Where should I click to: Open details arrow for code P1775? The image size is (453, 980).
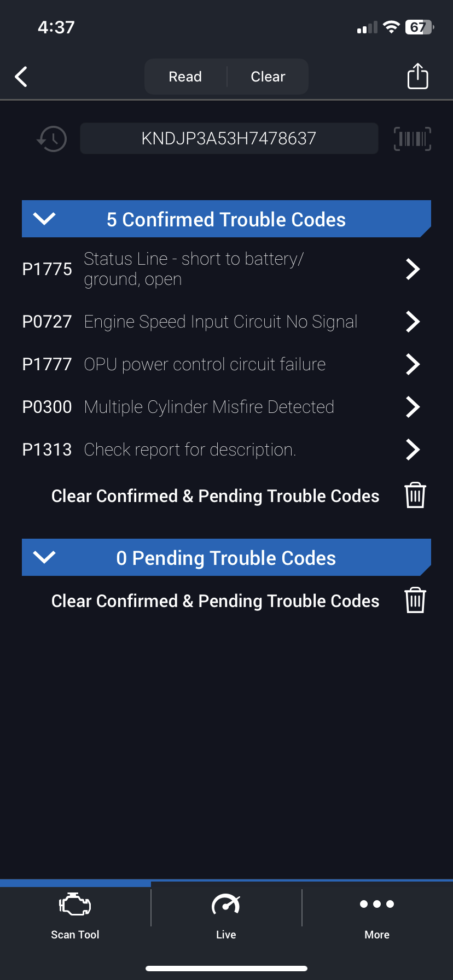(x=413, y=269)
